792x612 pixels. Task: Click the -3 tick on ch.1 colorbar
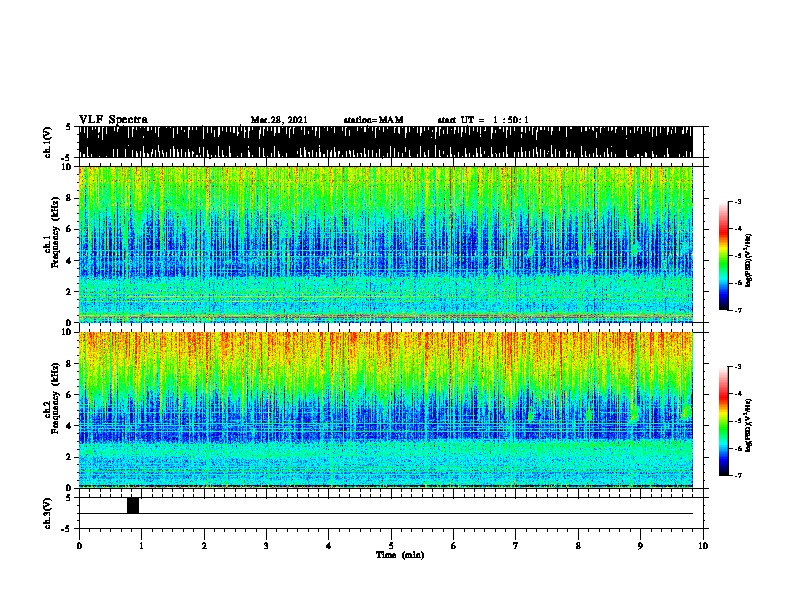[x=737, y=201]
